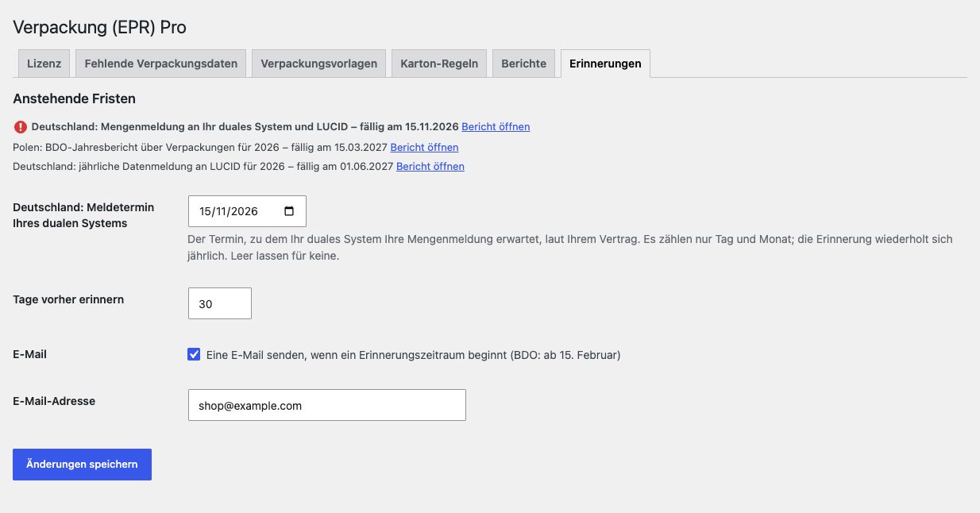Image resolution: width=980 pixels, height=513 pixels.
Task: Click the Verpackung (EPR) Pro title
Action: point(100,27)
